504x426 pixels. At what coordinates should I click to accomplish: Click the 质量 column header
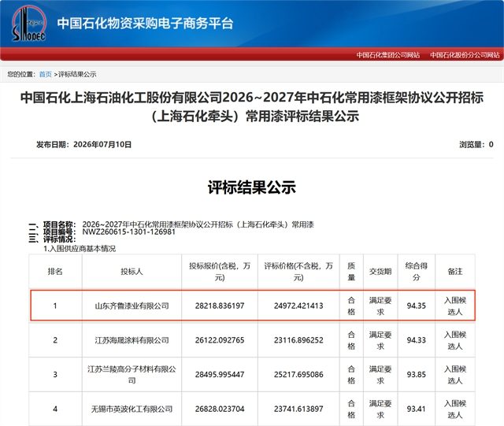(x=351, y=272)
